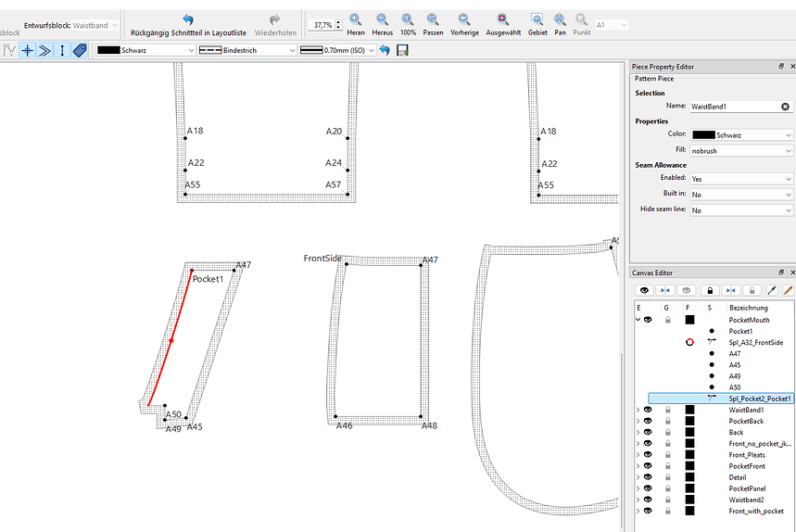Activate the Pan tool icon
This screenshot has width=796, height=532.
560,19
